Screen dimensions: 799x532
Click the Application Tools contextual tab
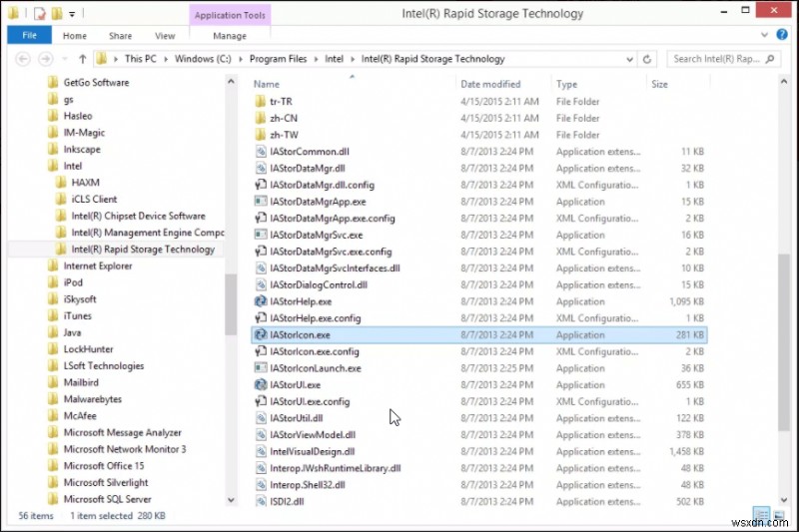point(230,15)
